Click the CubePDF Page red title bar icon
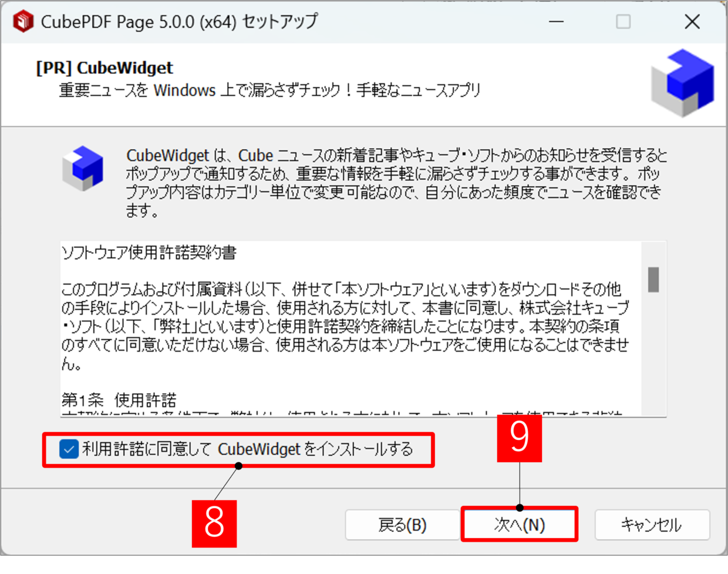The height and width of the screenshot is (574, 728). tap(23, 22)
